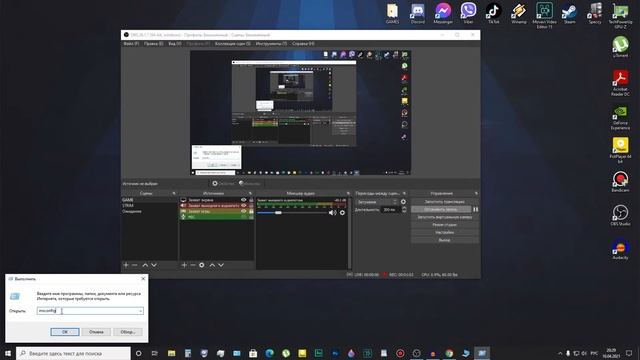Open the Steam desktop shortcut
Viewport: 640px width, 360px height.
click(x=569, y=13)
